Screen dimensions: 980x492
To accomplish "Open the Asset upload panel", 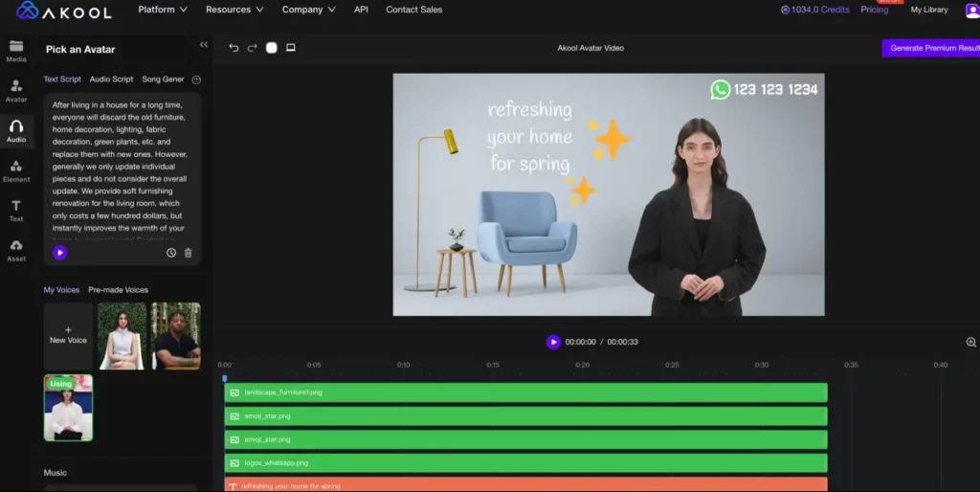I will click(x=16, y=251).
